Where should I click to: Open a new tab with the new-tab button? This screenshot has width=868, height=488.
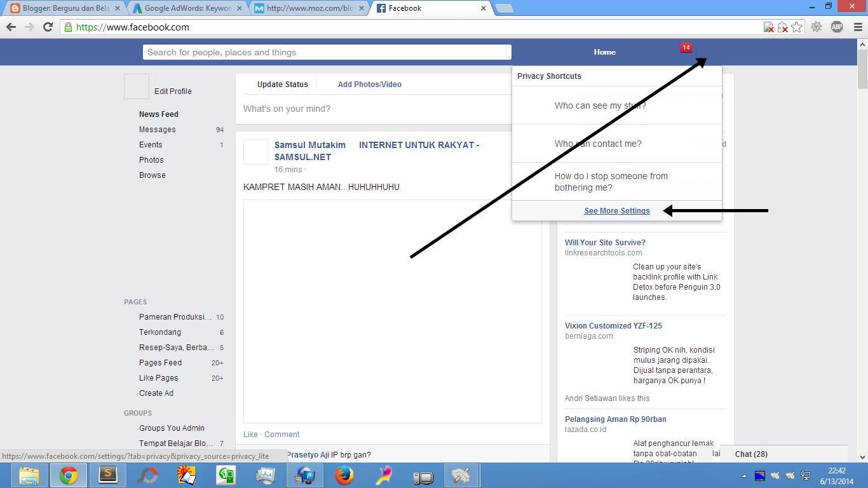(x=504, y=8)
